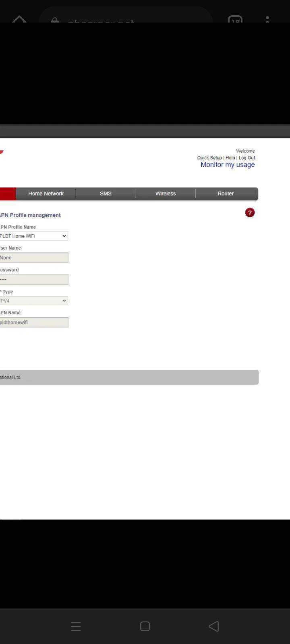290x644 pixels.
Task: Click APN Name field with pldthomewifi
Action: [34, 322]
